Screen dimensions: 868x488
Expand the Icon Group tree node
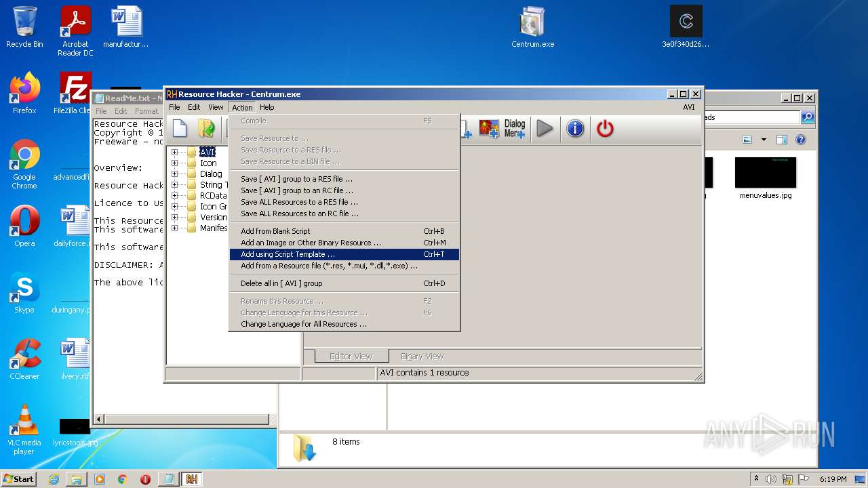[x=174, y=207]
